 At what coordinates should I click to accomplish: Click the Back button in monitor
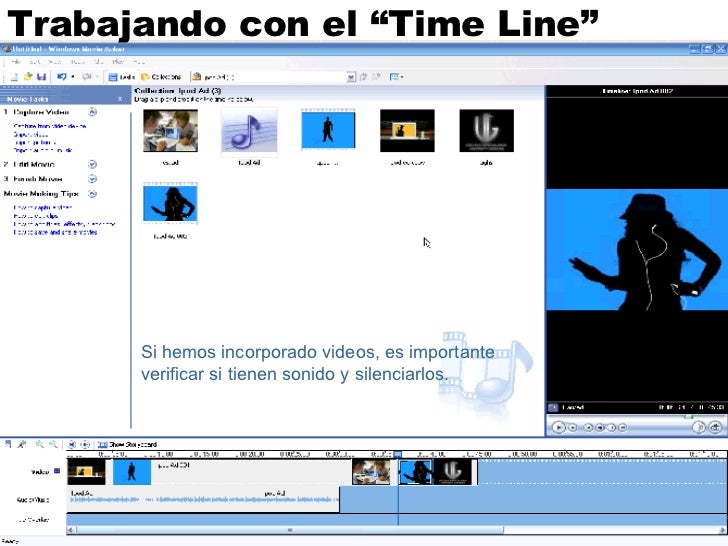588,428
